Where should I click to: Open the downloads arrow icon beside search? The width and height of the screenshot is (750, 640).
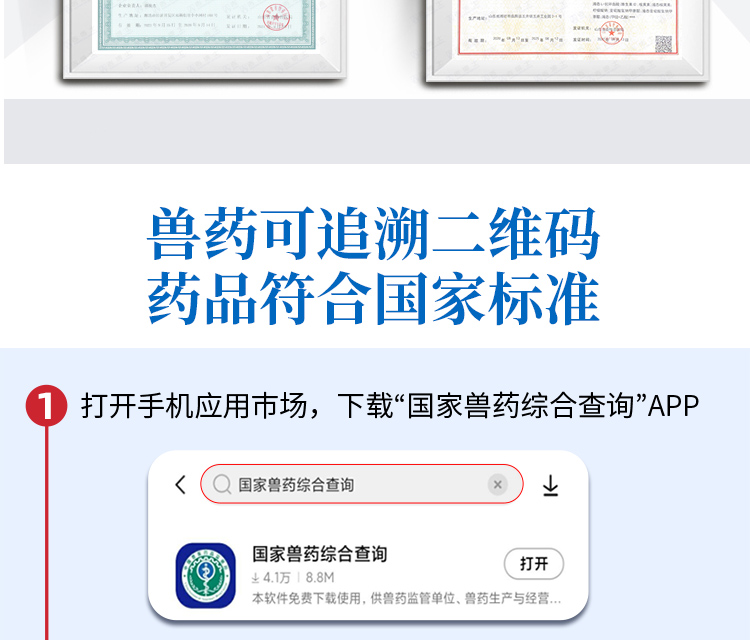pyautogui.click(x=551, y=485)
